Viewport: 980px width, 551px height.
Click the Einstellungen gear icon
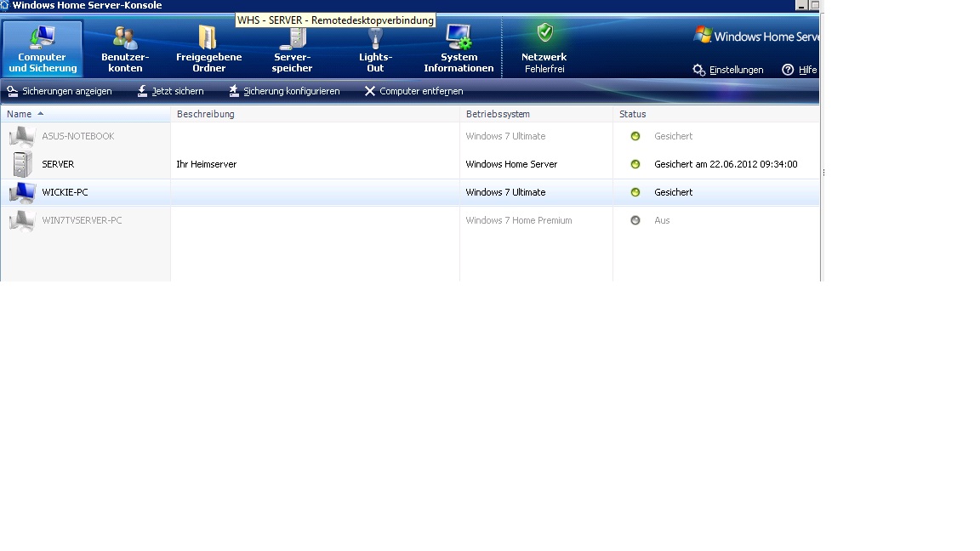698,70
